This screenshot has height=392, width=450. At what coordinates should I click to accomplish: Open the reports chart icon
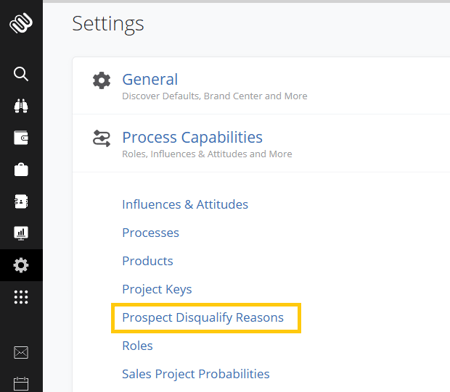click(x=21, y=233)
